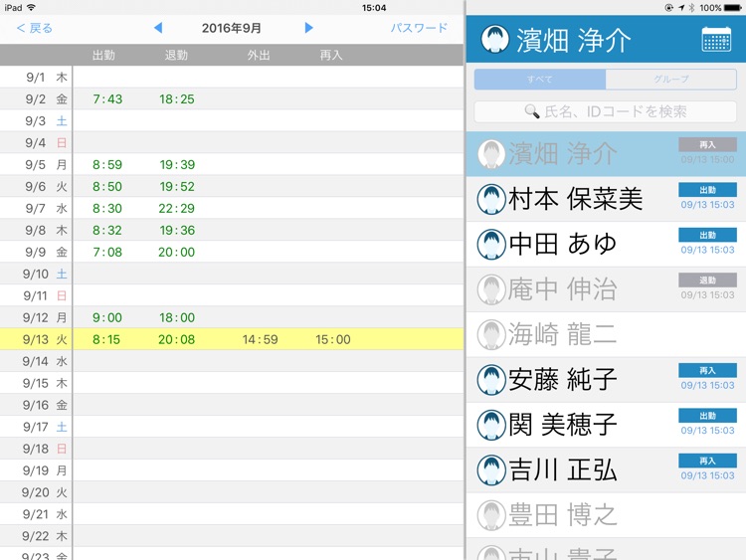Screen dimensions: 746x560
Task: Select the 9/1 木 date row
Action: (232, 77)
